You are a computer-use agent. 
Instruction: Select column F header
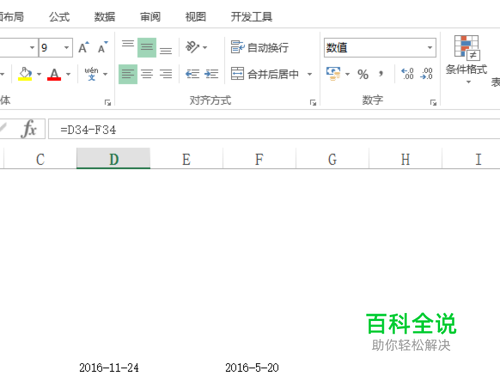[x=259, y=159]
